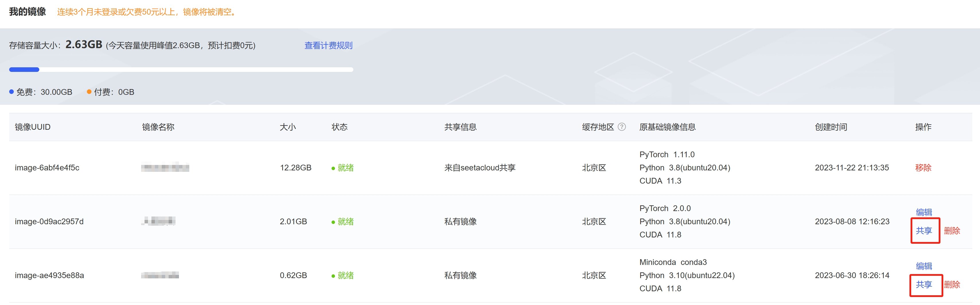
Task: Click blurred image name of image-6abf4e4f5c
Action: tap(165, 168)
